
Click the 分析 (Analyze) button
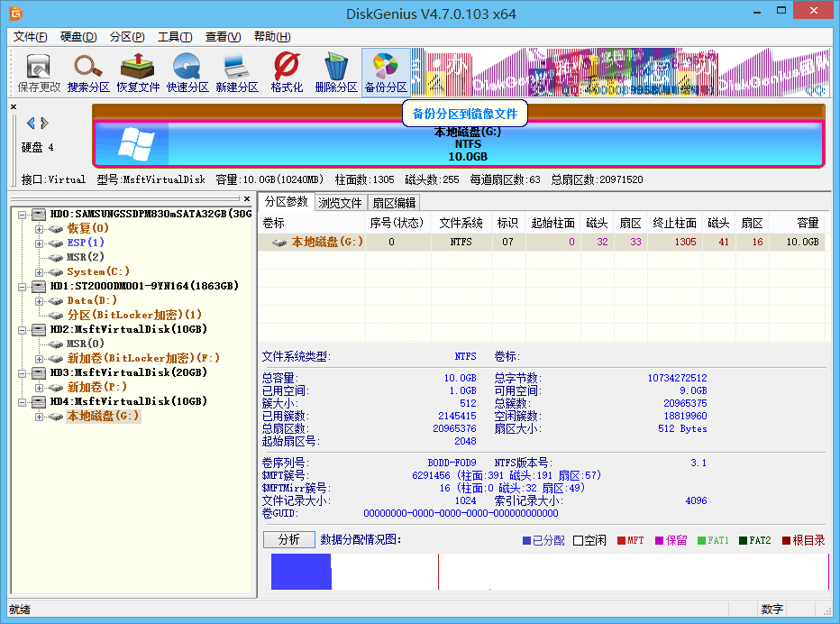click(x=288, y=539)
